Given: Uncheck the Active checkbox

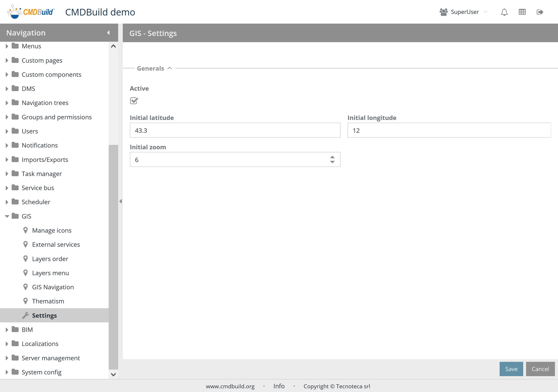Looking at the screenshot, I should (134, 101).
